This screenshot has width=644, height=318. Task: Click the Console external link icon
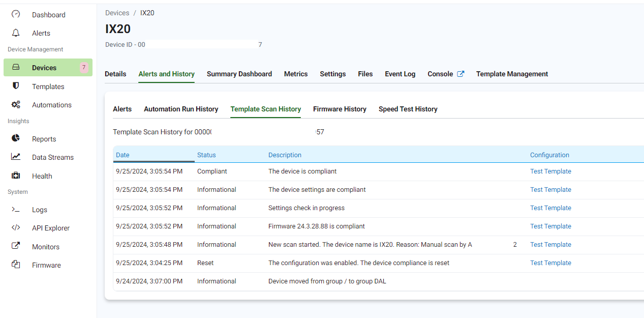[x=461, y=74]
